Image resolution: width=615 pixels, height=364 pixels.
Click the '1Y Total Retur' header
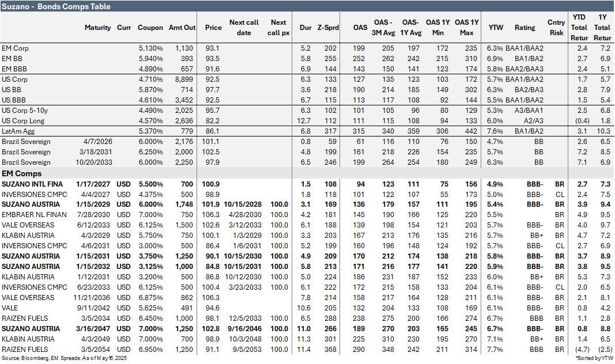[602, 28]
